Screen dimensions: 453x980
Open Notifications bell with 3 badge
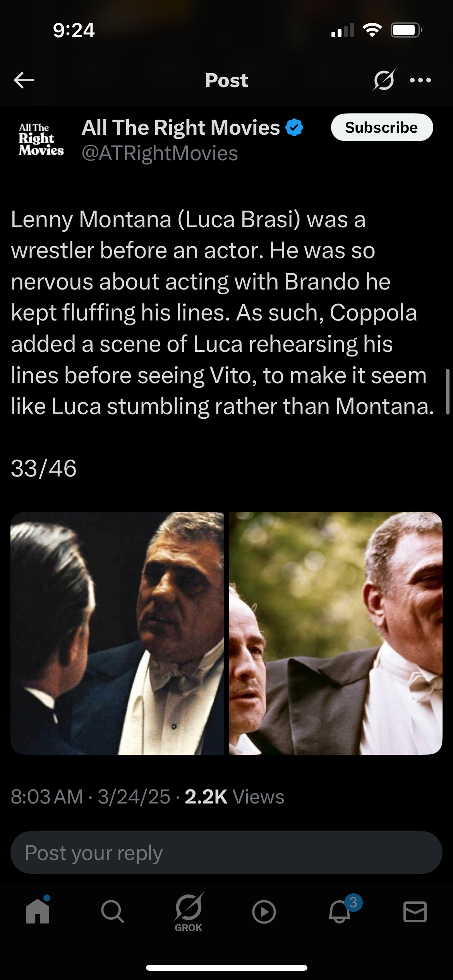[341, 910]
